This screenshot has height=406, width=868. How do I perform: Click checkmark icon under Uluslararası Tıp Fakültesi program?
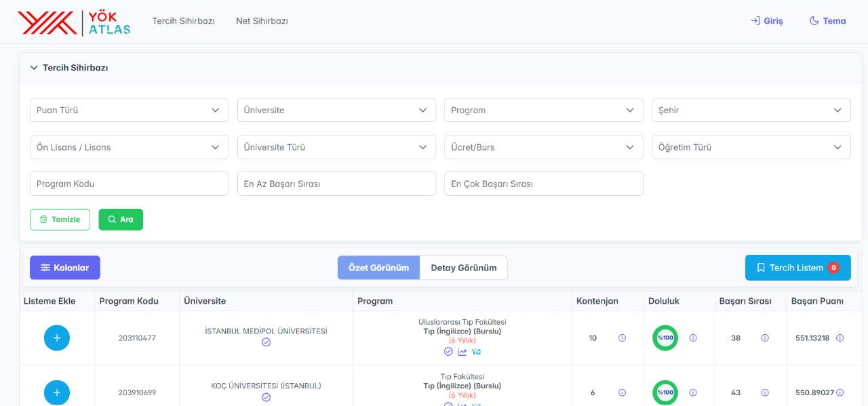[448, 352]
